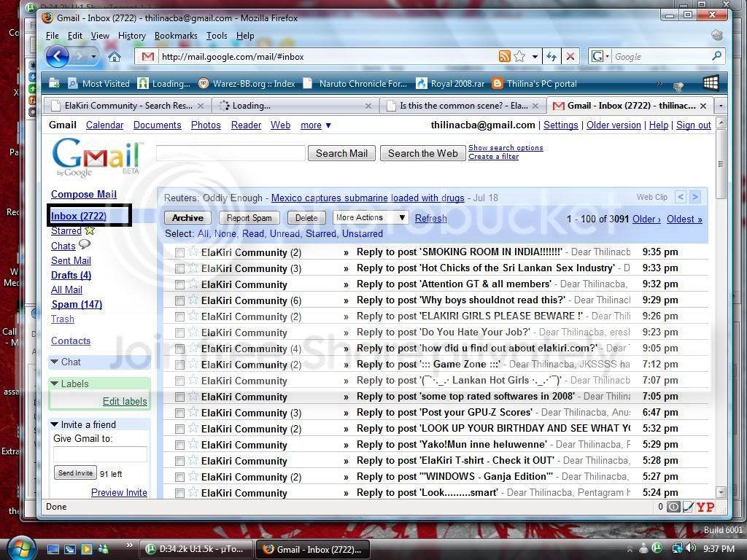
Task: Tick checkbox for 'ElaKiri T-shirt' email
Action: click(x=179, y=461)
